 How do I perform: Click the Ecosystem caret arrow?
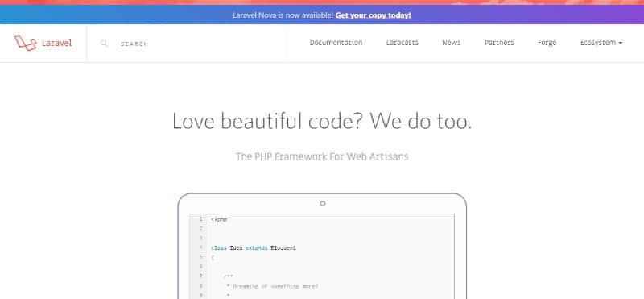[x=620, y=43]
